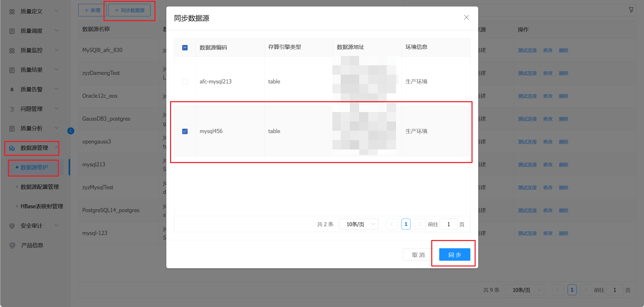Open 数据源配置管理 submenu item
The width and height of the screenshot is (644, 307).
(x=40, y=187)
